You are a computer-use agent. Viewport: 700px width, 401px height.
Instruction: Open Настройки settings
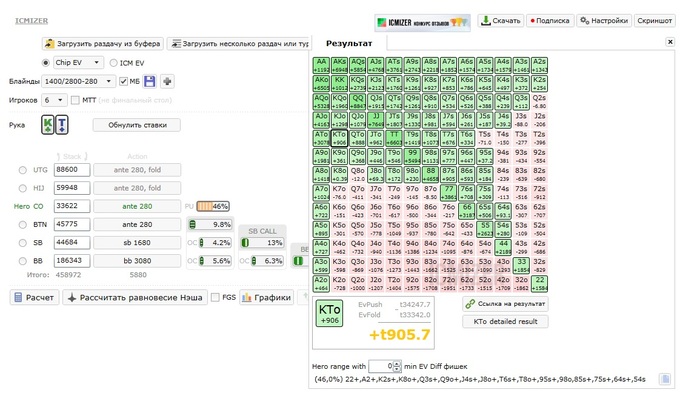point(604,21)
